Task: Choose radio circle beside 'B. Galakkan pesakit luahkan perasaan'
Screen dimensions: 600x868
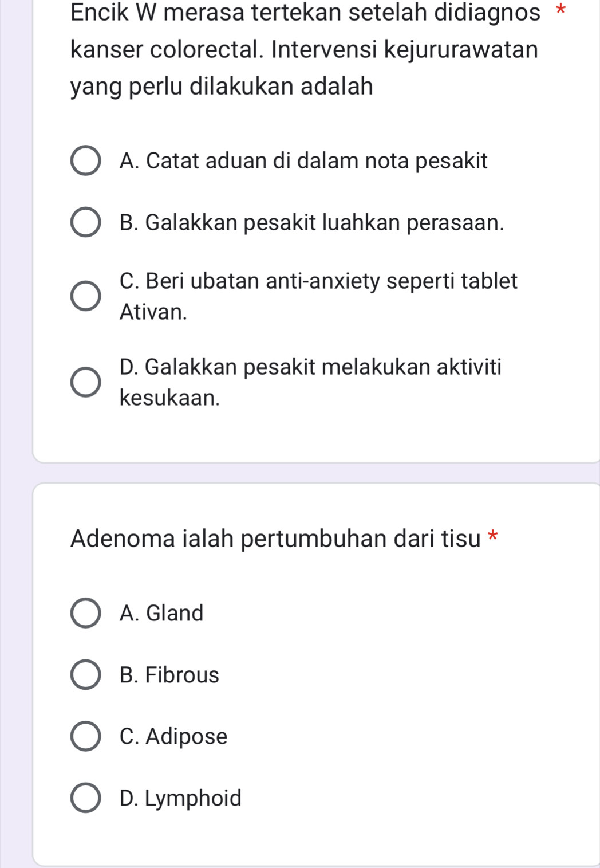Action: 86,222
